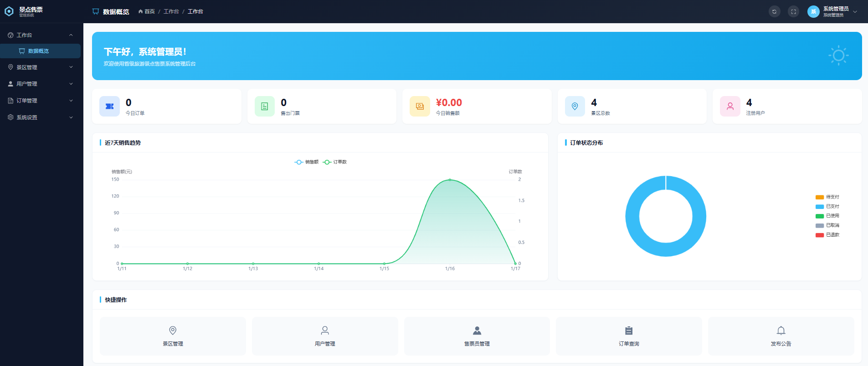The image size is (868, 366).
Task: Click the sidebar 订单管理 document icon
Action: pyautogui.click(x=10, y=101)
